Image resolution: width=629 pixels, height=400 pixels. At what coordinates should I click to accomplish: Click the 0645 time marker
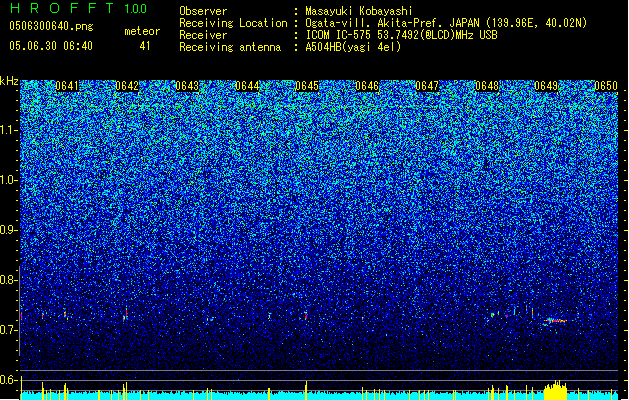click(307, 86)
